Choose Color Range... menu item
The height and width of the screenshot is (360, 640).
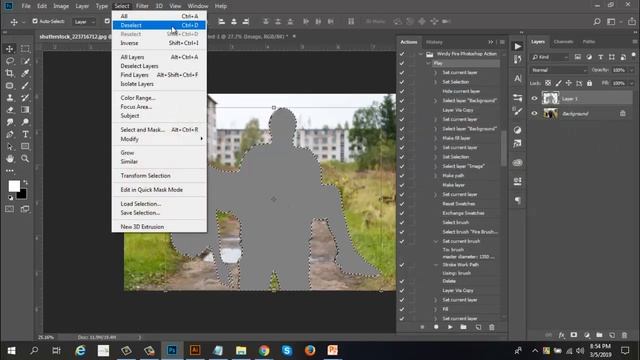tap(159, 98)
